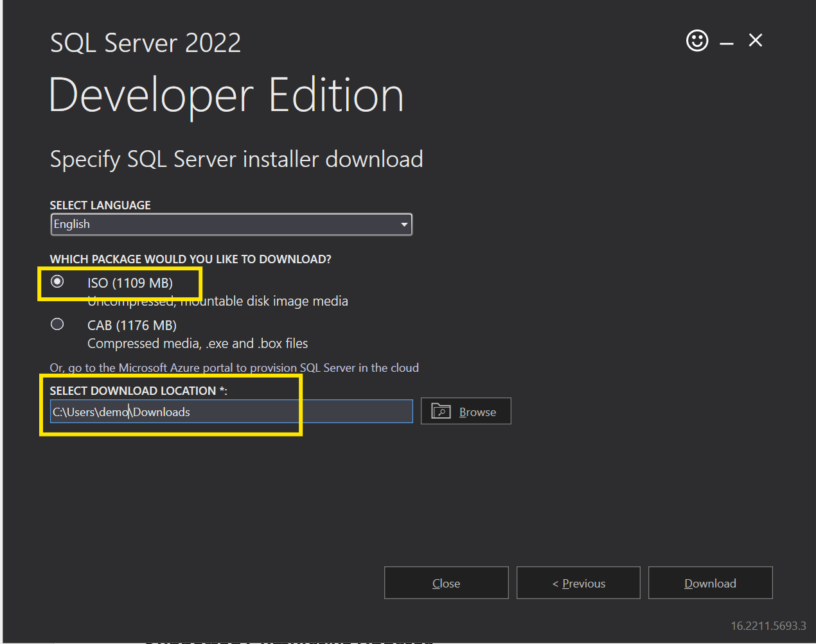Start the download with Download button

point(710,583)
